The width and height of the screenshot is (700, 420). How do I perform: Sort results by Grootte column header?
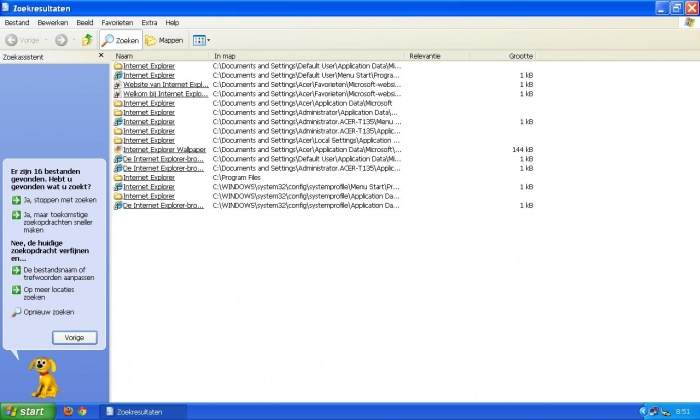(502, 56)
